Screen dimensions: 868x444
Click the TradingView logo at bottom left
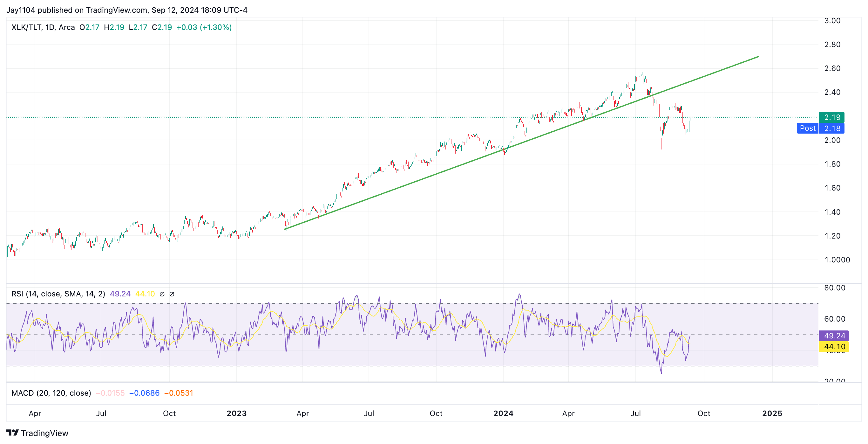point(37,433)
